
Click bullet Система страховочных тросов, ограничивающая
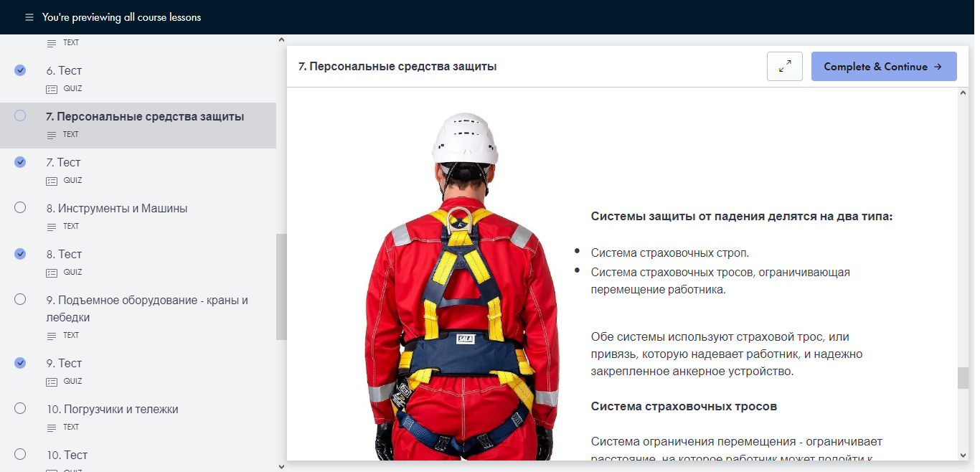click(720, 280)
